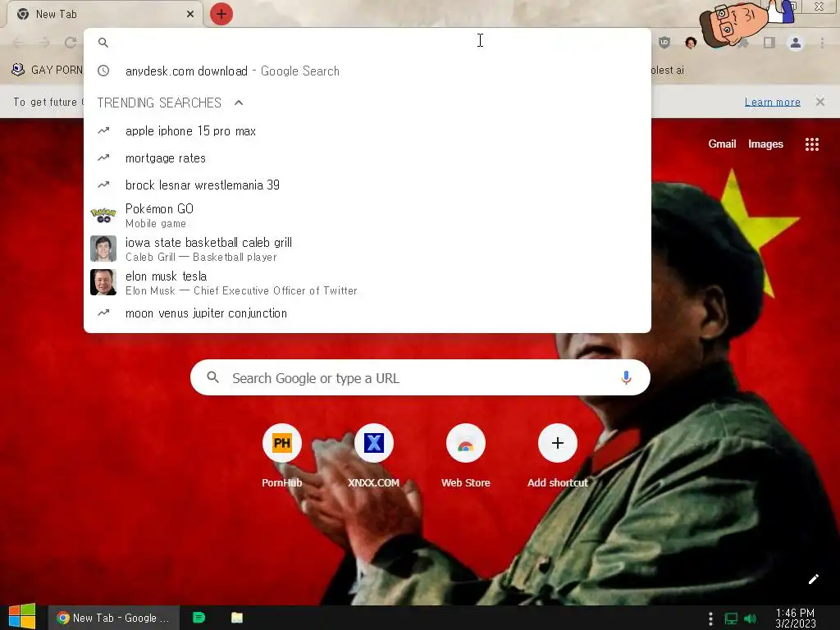This screenshot has width=840, height=630.
Task: Click the network monitor tray icon
Action: pyautogui.click(x=731, y=619)
